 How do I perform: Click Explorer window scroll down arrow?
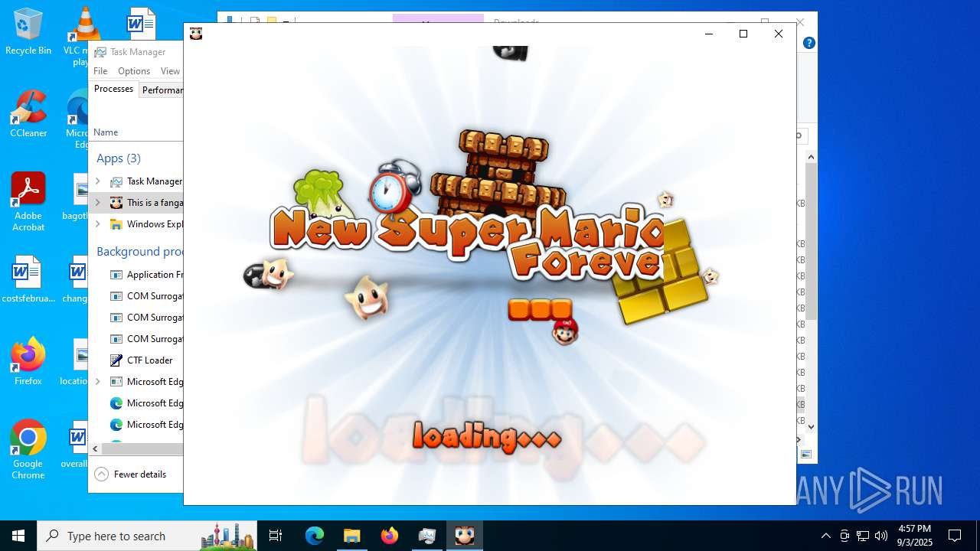coord(812,427)
